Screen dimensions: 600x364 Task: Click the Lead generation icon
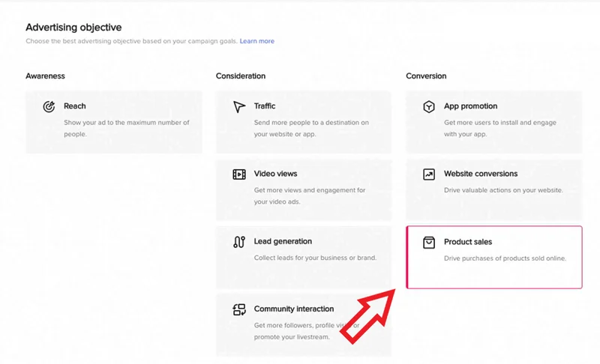(x=239, y=242)
